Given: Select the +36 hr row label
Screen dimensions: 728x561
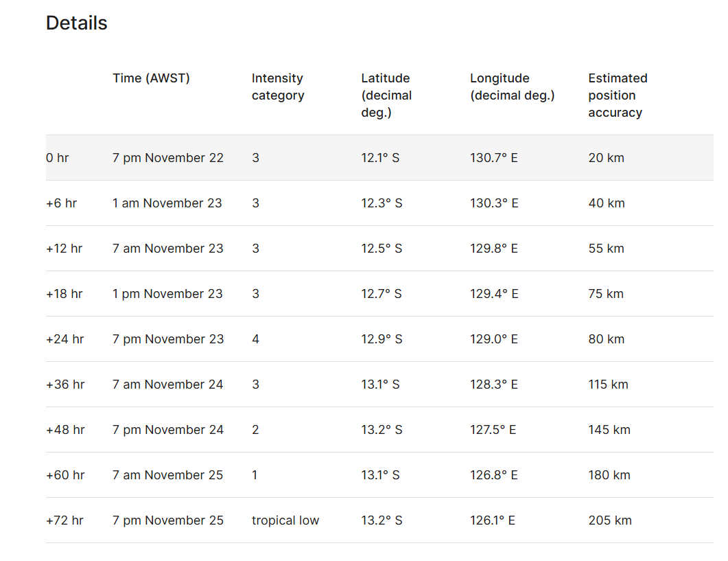Looking at the screenshot, I should pos(65,385).
